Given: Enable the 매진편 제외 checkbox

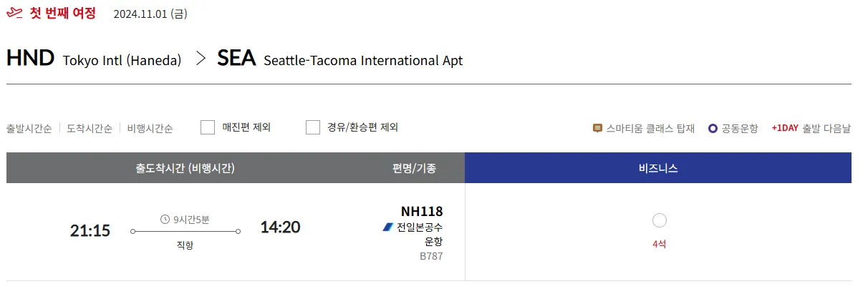Looking at the screenshot, I should pos(208,127).
